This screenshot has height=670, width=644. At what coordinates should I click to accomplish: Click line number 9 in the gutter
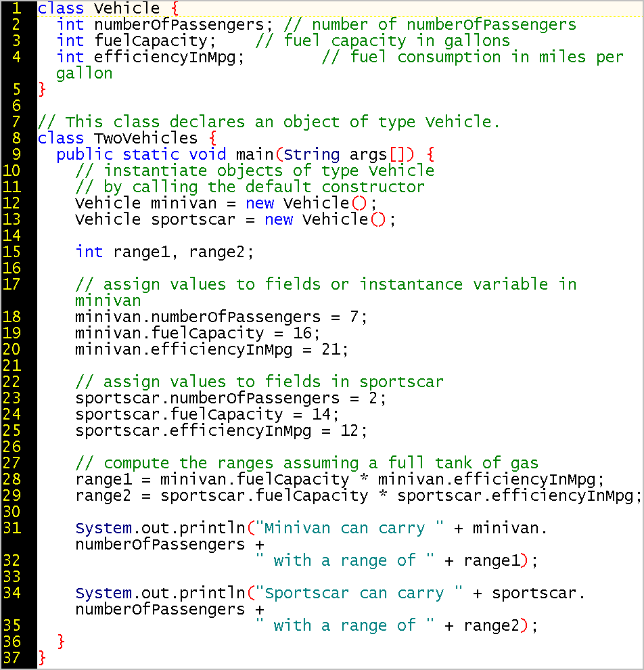click(x=16, y=154)
